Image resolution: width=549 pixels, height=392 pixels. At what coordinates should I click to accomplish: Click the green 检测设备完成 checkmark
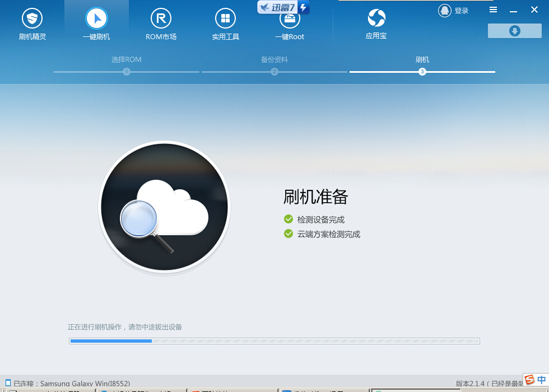pos(289,219)
